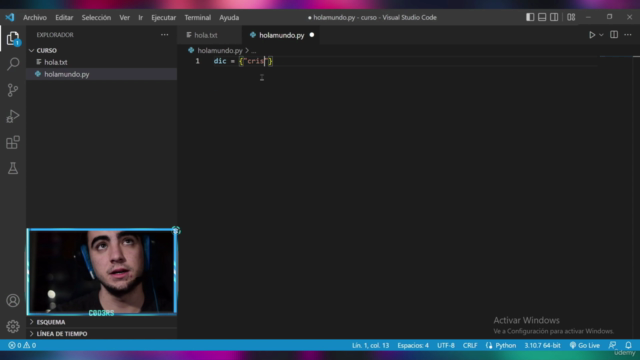Click the webcam overlay thumbnail
This screenshot has width=640, height=360.
click(102, 272)
